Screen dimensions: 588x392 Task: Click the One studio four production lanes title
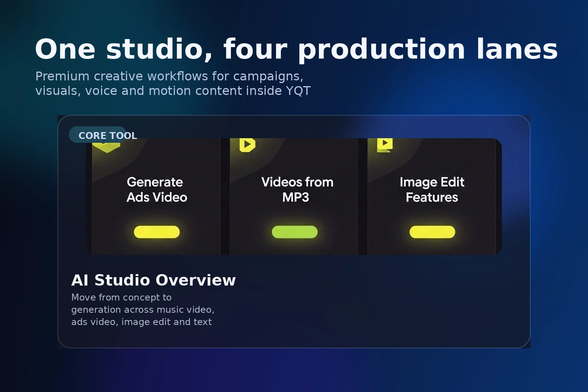pos(296,49)
